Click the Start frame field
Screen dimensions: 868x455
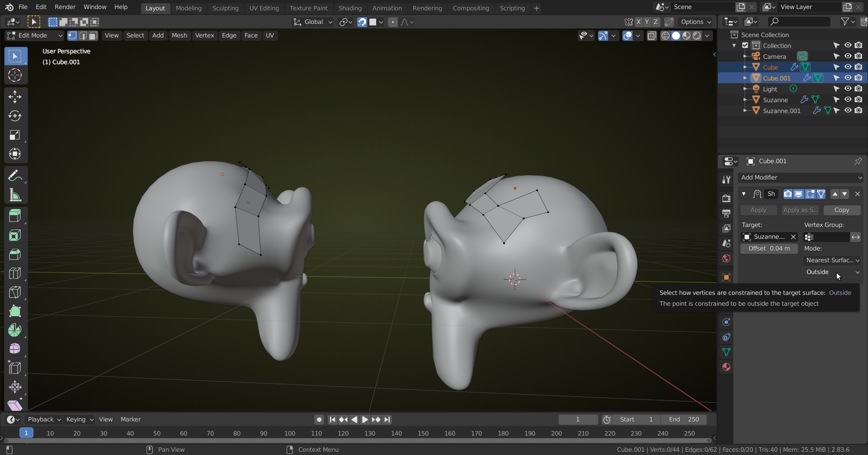point(636,419)
